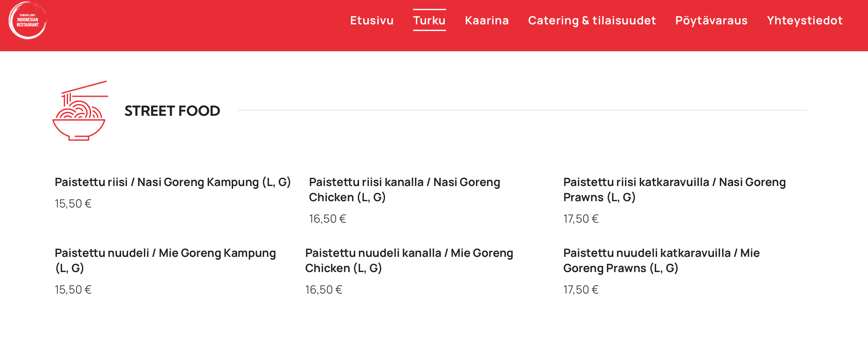Open the Etusivu home page
Screen dimensions: 868x360
tap(372, 20)
